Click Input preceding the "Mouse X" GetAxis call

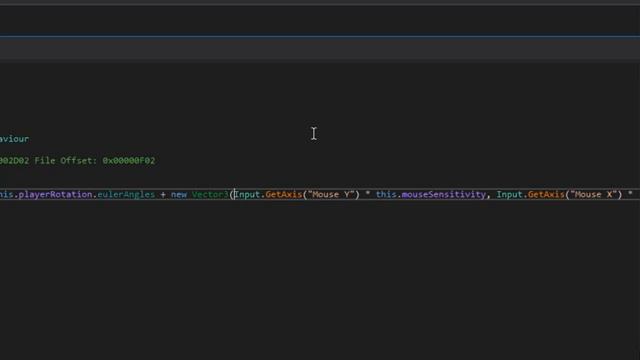[x=509, y=195]
